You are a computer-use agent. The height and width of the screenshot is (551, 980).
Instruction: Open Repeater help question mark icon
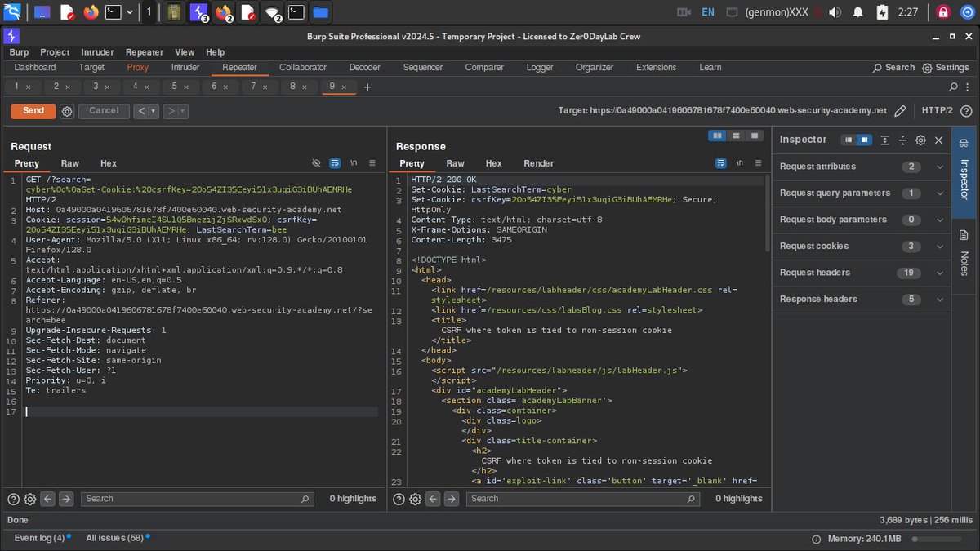tap(966, 111)
